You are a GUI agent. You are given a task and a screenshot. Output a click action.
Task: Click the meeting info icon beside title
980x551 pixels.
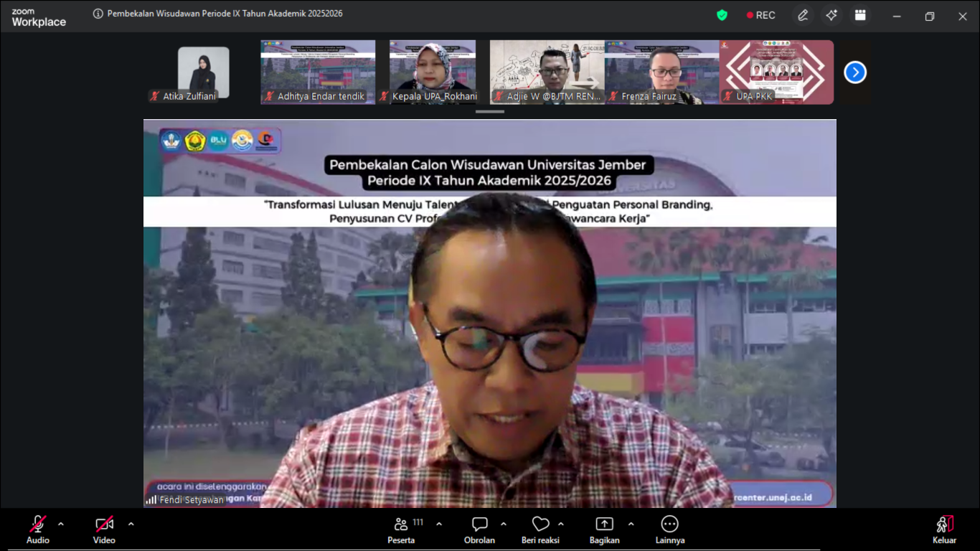[98, 14]
